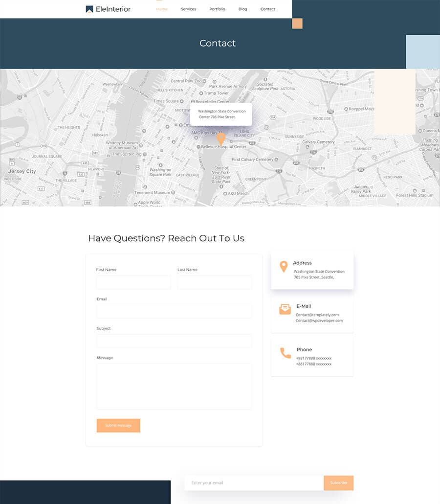Click the Calvary Cemetery map marker

point(308,147)
